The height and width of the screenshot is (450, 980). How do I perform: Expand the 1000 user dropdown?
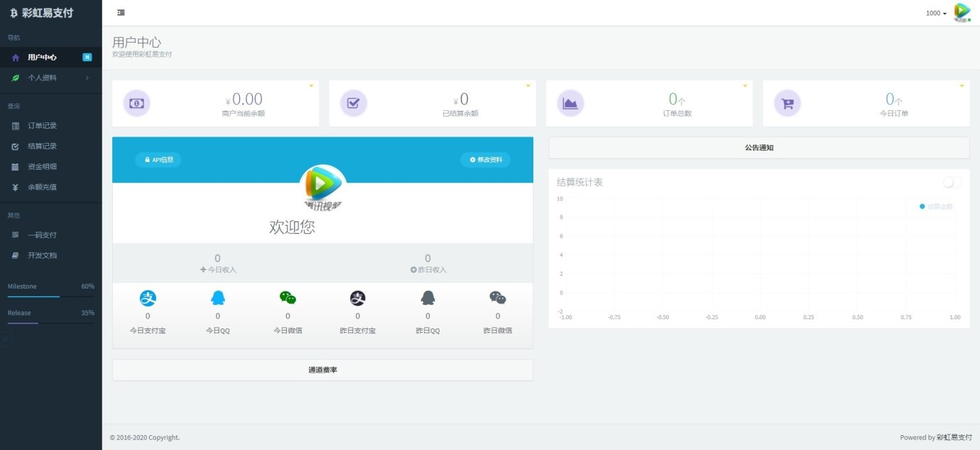click(x=936, y=14)
